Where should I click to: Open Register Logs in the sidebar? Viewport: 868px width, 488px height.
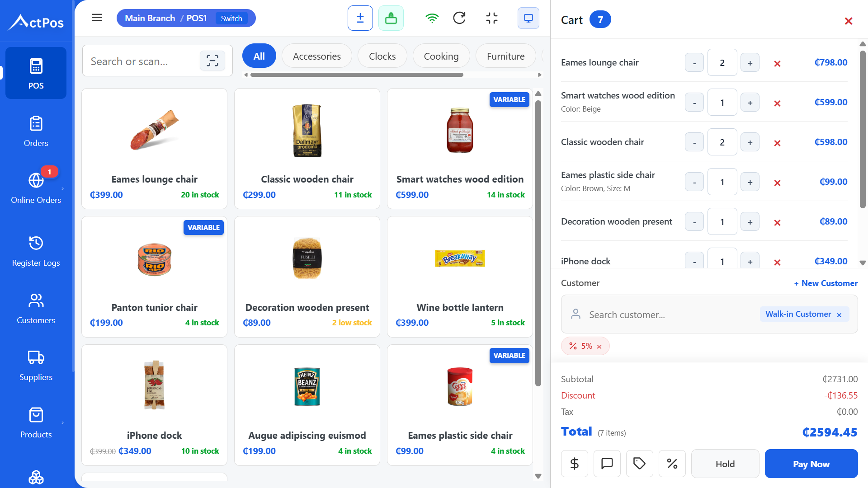36,251
